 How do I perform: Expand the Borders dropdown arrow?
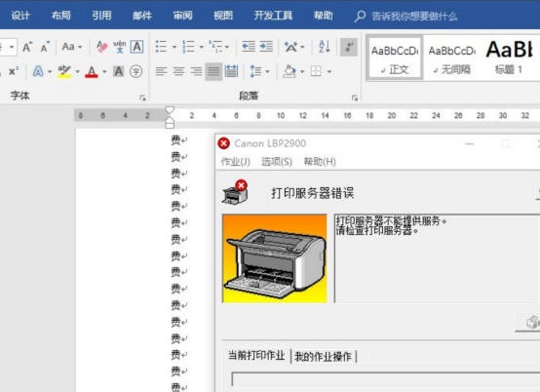(329, 72)
